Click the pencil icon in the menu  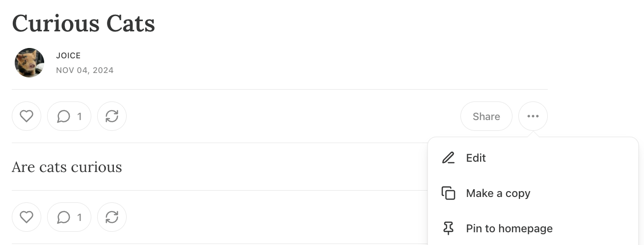[x=449, y=158]
